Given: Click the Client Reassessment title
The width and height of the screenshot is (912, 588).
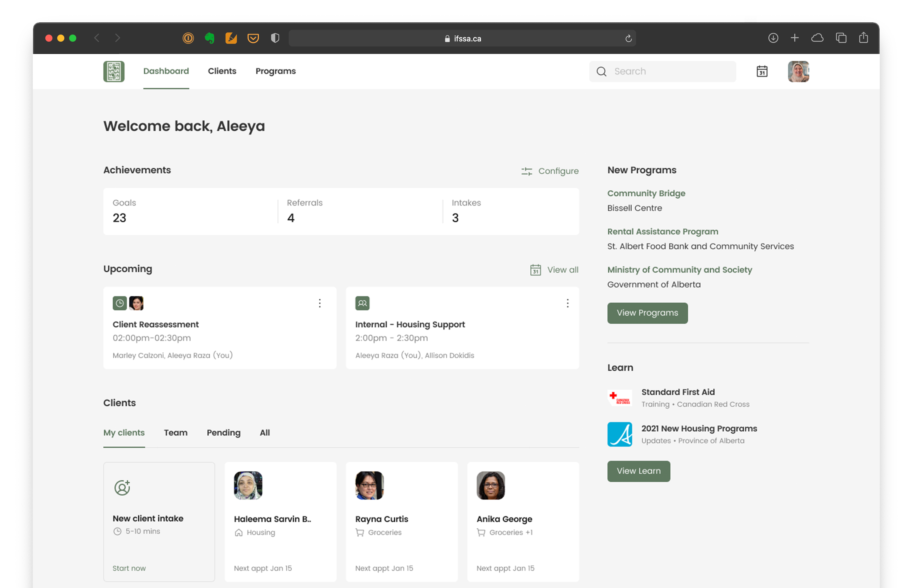Looking at the screenshot, I should (x=156, y=325).
